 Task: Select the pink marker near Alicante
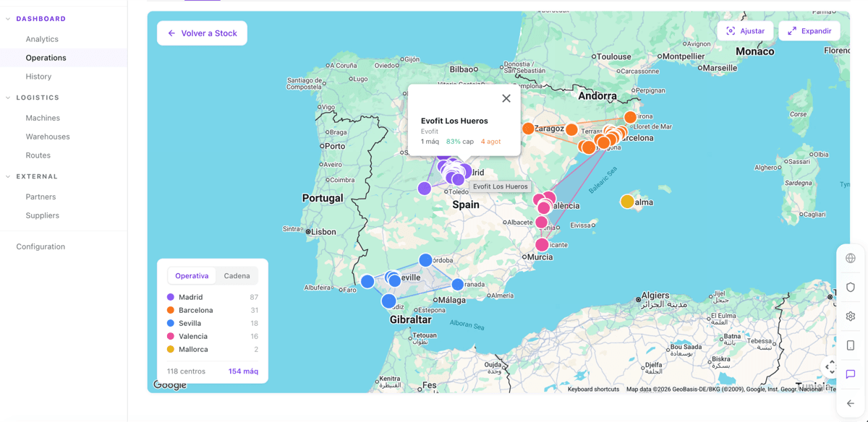tap(542, 245)
